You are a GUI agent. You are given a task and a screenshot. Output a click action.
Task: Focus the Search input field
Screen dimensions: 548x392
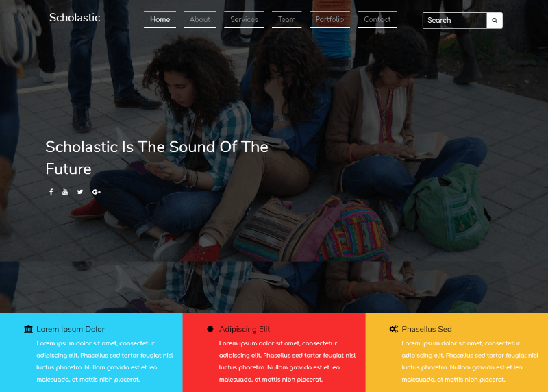click(455, 21)
